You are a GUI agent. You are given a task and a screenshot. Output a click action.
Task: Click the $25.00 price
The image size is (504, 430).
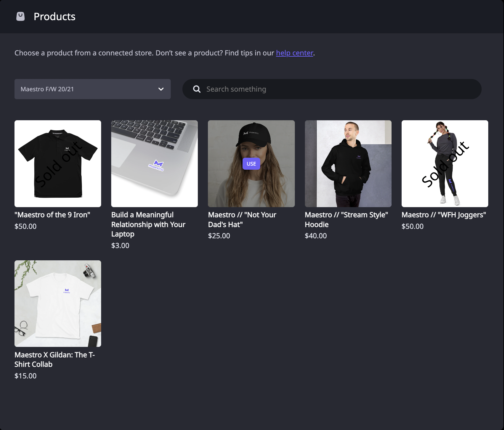pyautogui.click(x=219, y=236)
